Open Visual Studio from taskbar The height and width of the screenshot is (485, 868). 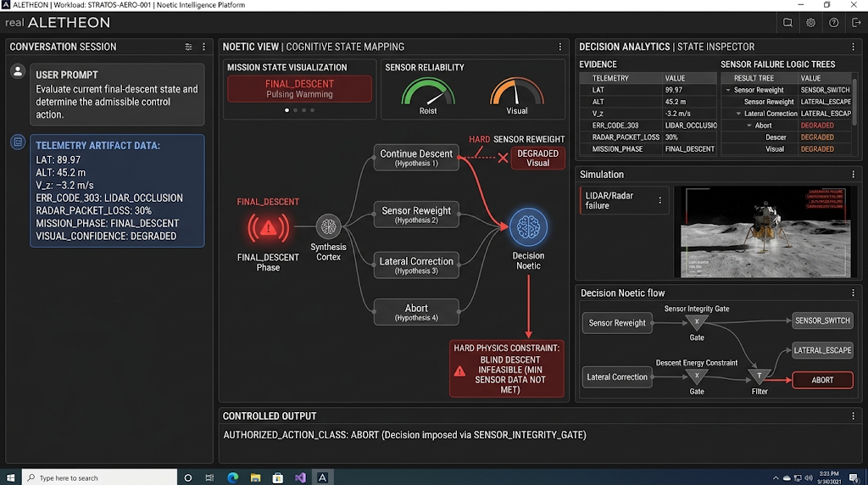click(300, 477)
